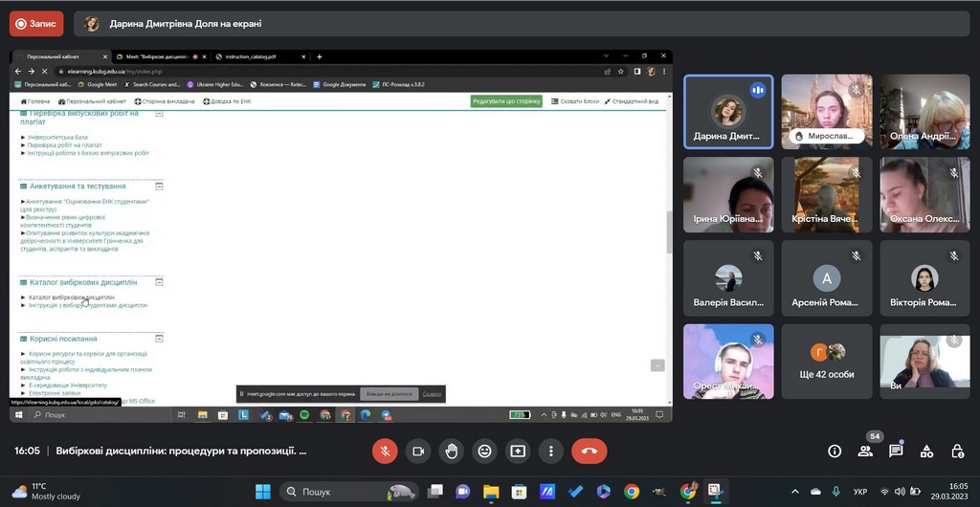Unmute the microphone in Meet
980x507 pixels.
click(385, 451)
